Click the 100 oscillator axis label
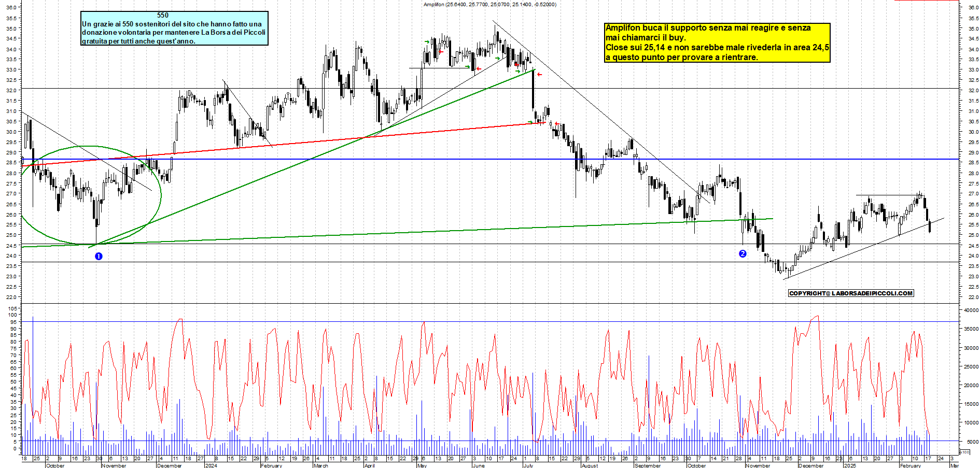The width and height of the screenshot is (980, 468). 12,315
